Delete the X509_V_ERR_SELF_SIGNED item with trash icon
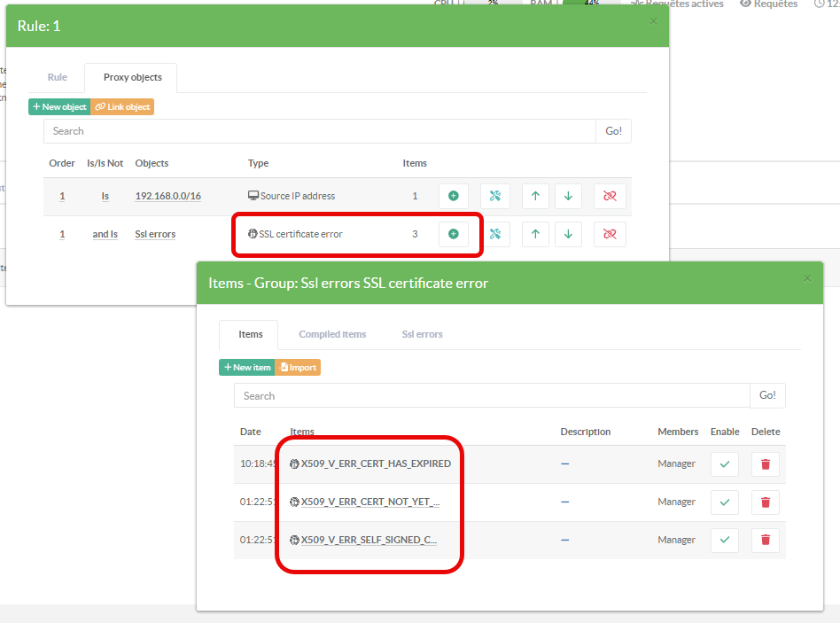Viewport: 840px width, 623px height. point(766,540)
